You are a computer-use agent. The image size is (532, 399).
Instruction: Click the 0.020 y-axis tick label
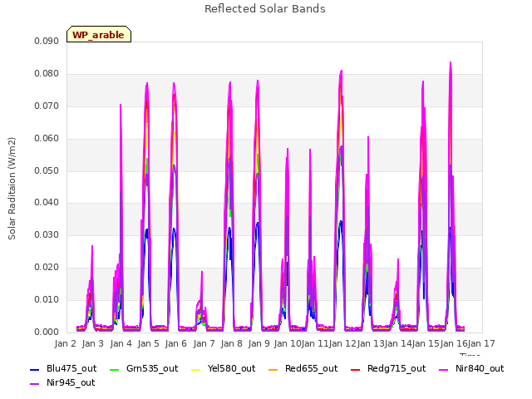point(47,268)
